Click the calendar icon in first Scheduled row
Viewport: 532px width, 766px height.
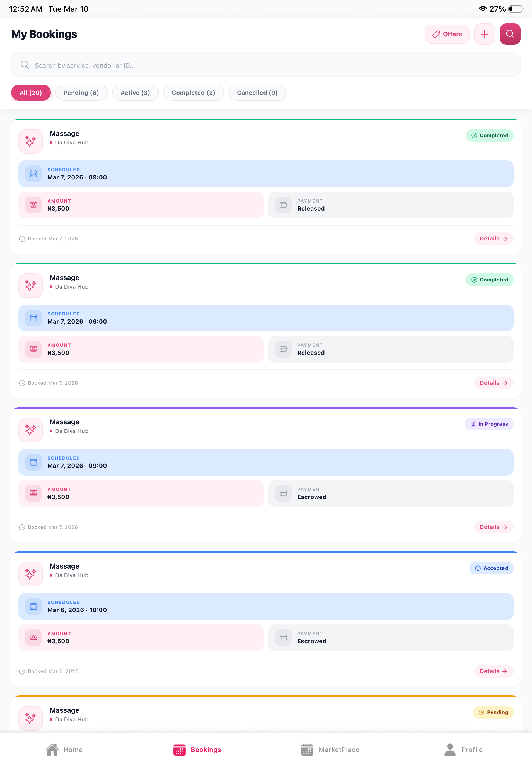[33, 174]
